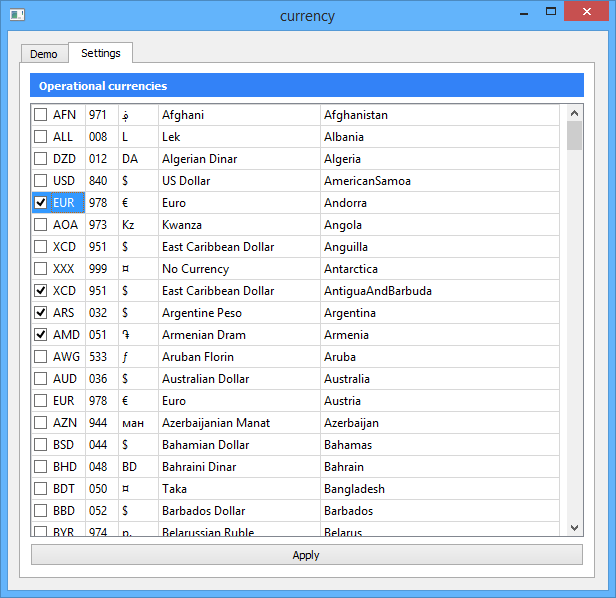The height and width of the screenshot is (598, 616).
Task: Close the currency window
Action: [x=587, y=11]
